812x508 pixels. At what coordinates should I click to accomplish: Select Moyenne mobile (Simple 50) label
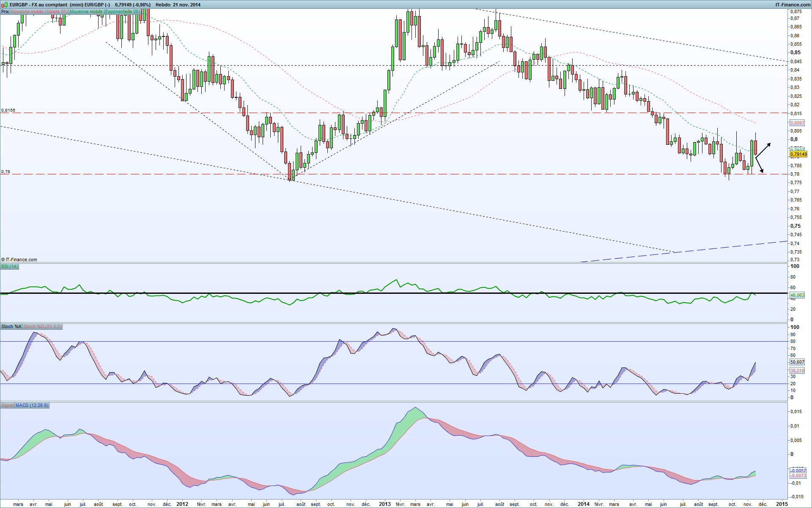click(x=39, y=11)
